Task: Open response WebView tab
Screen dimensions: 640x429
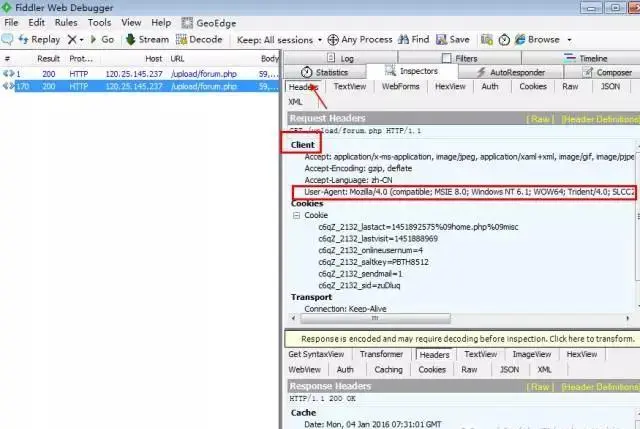Action: point(304,370)
